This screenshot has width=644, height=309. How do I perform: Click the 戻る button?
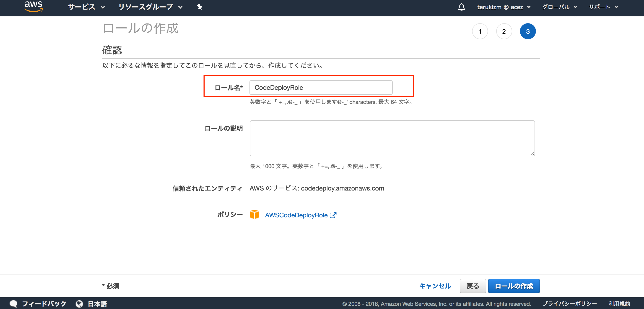[473, 286]
